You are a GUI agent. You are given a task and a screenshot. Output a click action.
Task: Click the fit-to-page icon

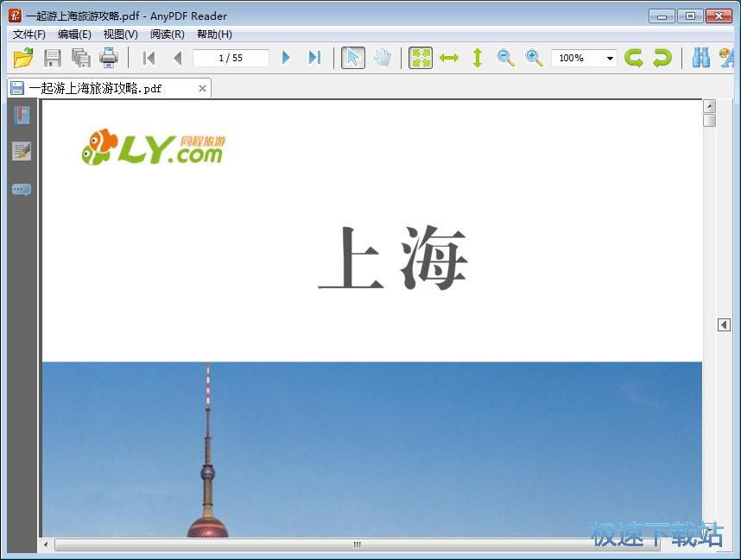421,57
